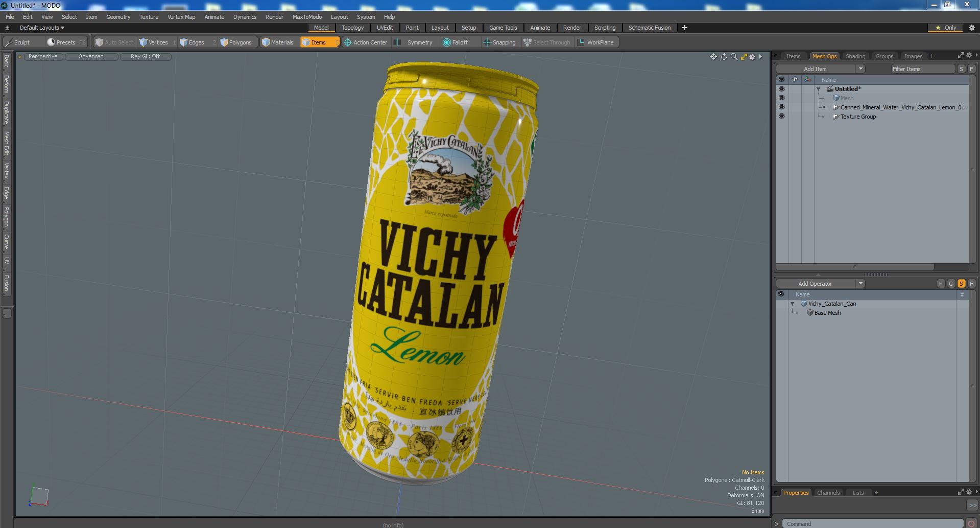Click the Add Item button

(815, 69)
